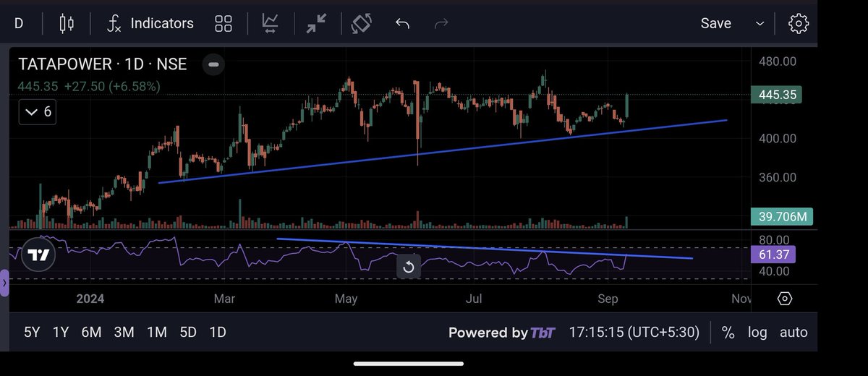
Task: Open the compare symbols chart icon
Action: [x=271, y=23]
